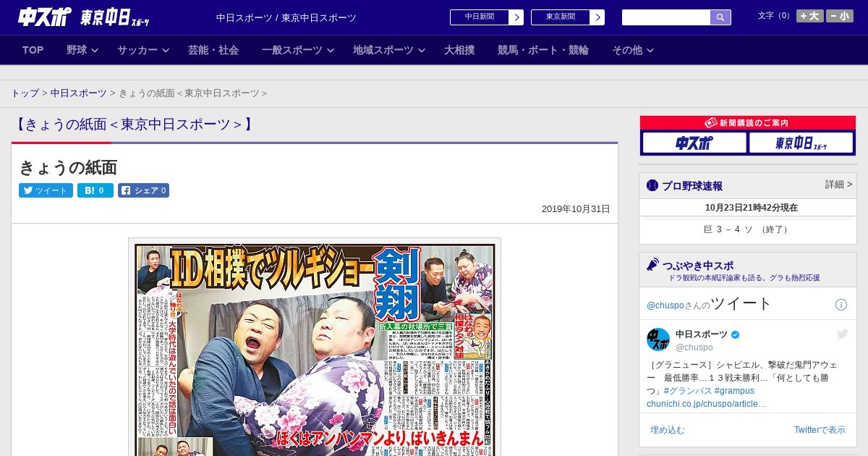Decrease text size with －小 button

[x=840, y=16]
